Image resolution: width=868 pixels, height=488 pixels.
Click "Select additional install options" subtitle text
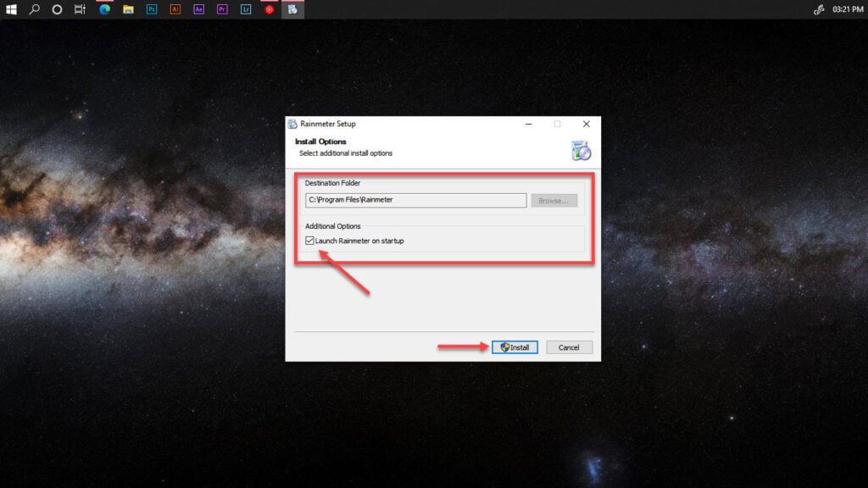point(346,153)
